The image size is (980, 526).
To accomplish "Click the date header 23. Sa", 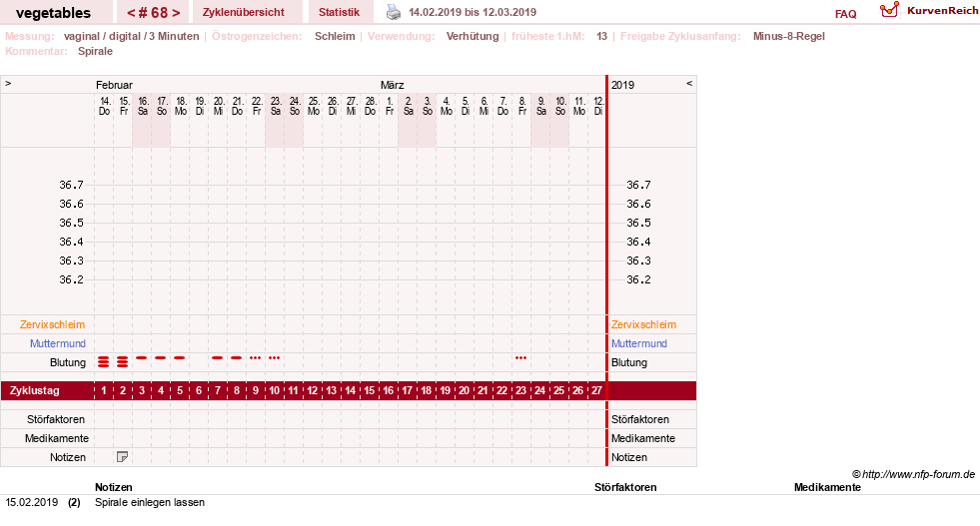I will (x=276, y=106).
